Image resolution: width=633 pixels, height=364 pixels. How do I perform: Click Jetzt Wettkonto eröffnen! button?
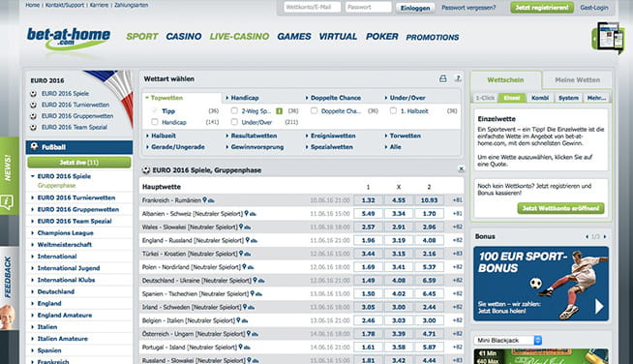tap(560, 208)
